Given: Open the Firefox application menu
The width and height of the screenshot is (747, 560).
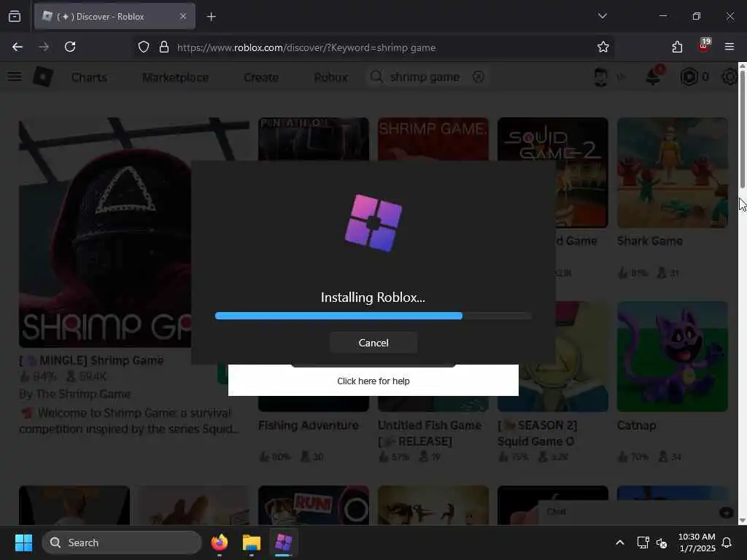Looking at the screenshot, I should point(729,47).
